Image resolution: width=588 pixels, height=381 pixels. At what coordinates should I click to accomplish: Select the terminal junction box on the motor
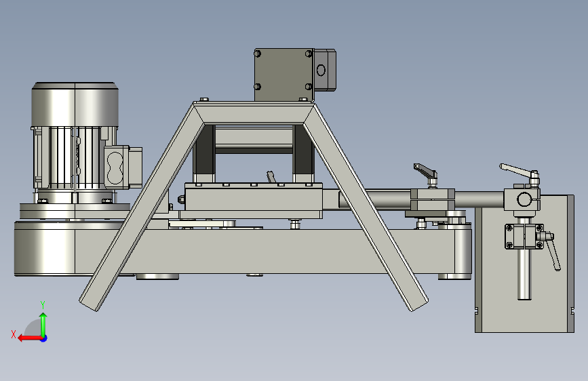click(123, 167)
